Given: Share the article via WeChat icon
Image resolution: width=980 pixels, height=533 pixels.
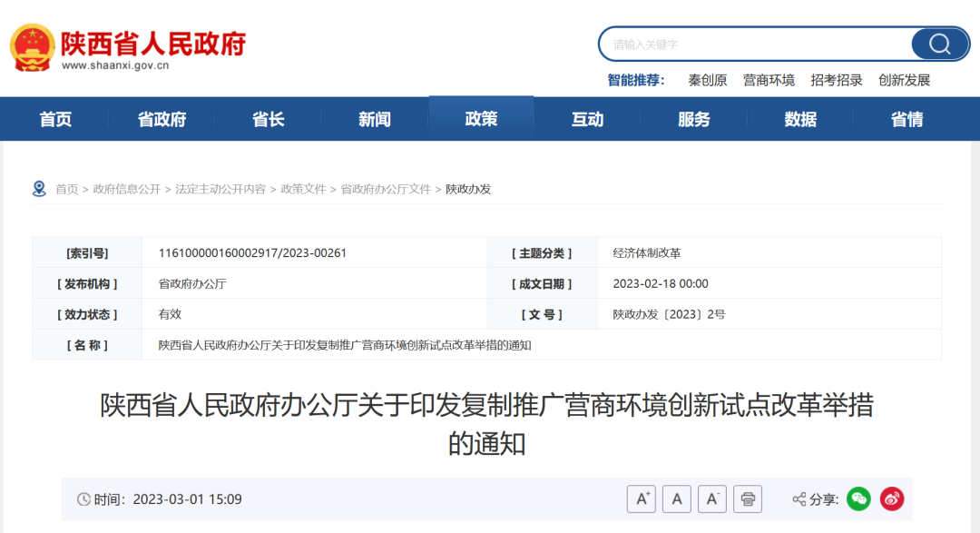Looking at the screenshot, I should (857, 498).
